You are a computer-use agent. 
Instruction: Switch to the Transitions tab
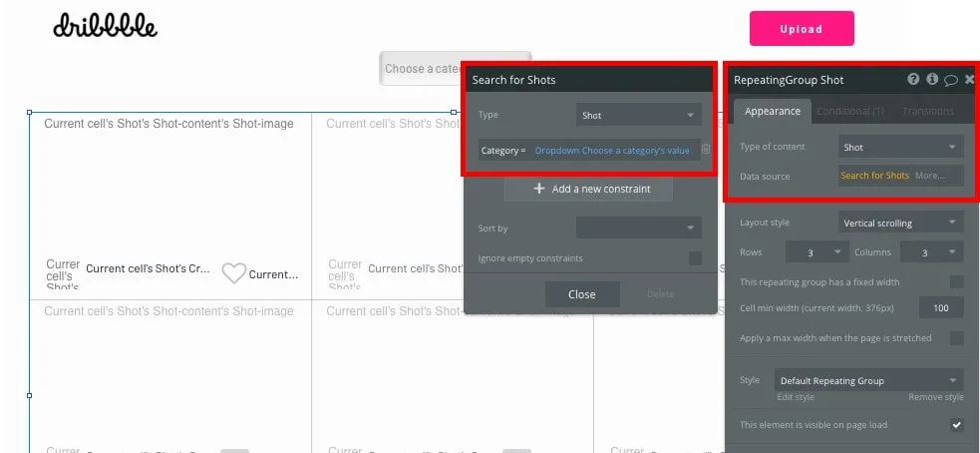click(x=927, y=111)
